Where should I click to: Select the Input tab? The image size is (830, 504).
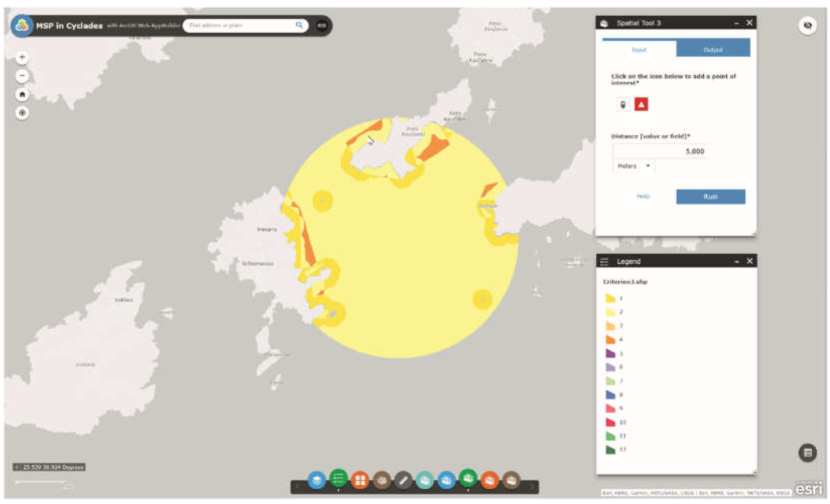pos(639,50)
